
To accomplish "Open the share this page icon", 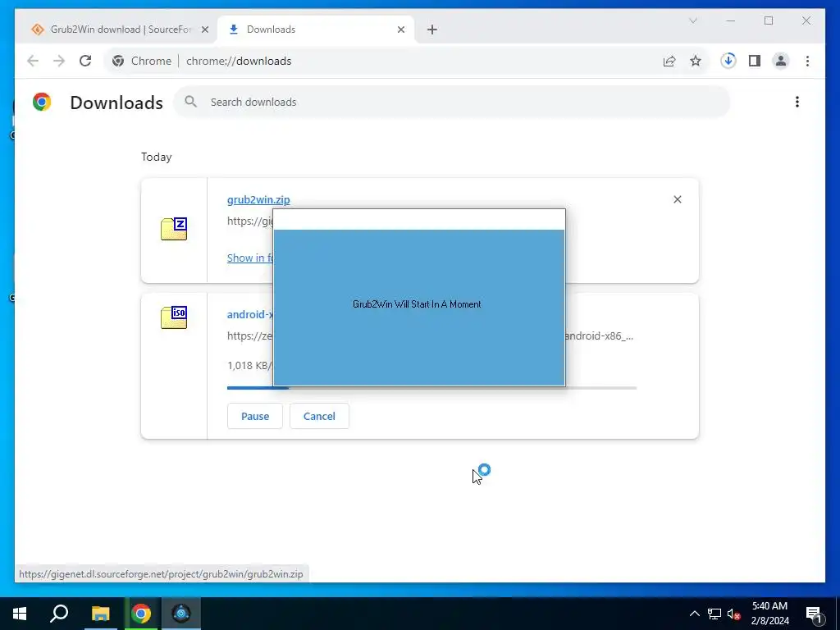I will tap(669, 61).
